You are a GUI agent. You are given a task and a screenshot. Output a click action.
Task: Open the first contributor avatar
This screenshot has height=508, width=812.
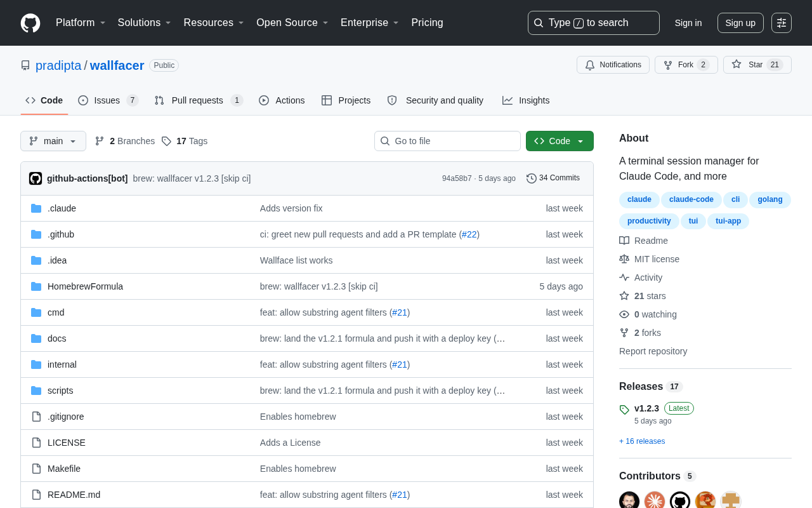(629, 500)
